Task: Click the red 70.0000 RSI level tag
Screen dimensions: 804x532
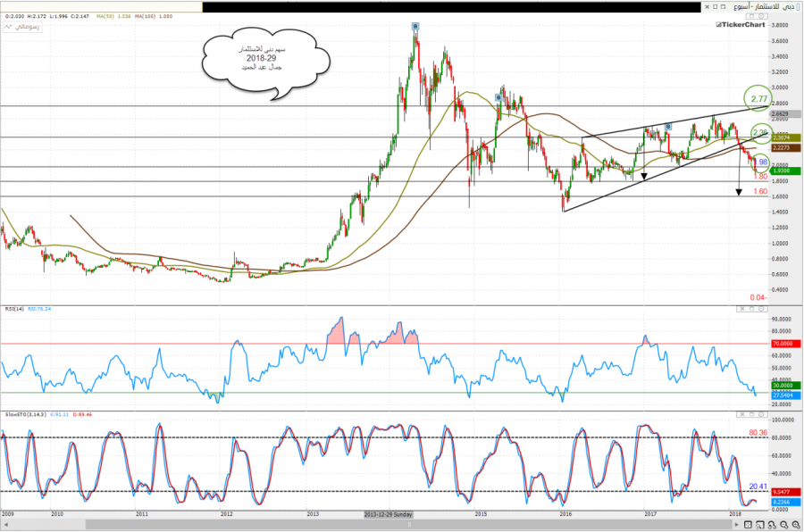Action: [x=785, y=344]
